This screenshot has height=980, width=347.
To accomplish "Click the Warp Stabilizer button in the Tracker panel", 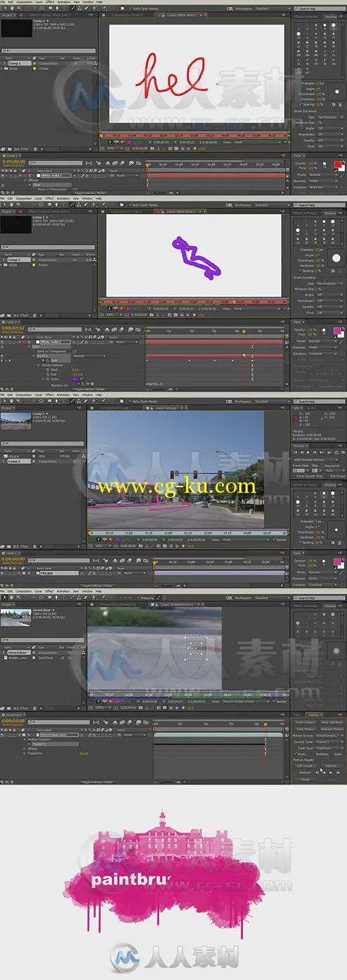I will (x=332, y=722).
